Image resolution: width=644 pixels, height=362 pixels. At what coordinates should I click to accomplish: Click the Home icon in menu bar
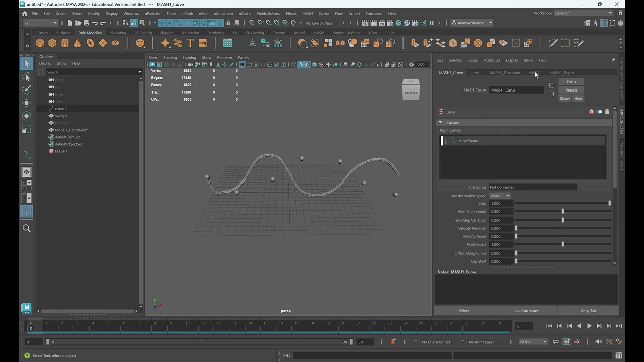[25, 14]
